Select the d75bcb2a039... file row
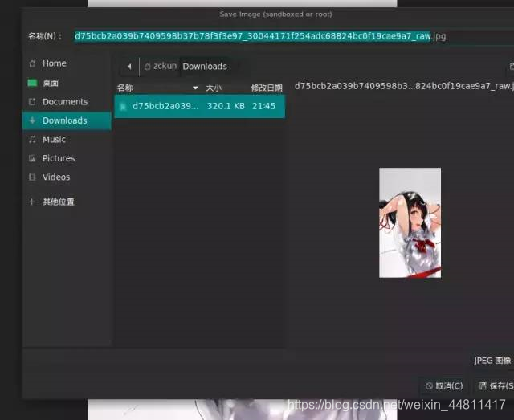This screenshot has width=514, height=420. [200, 106]
